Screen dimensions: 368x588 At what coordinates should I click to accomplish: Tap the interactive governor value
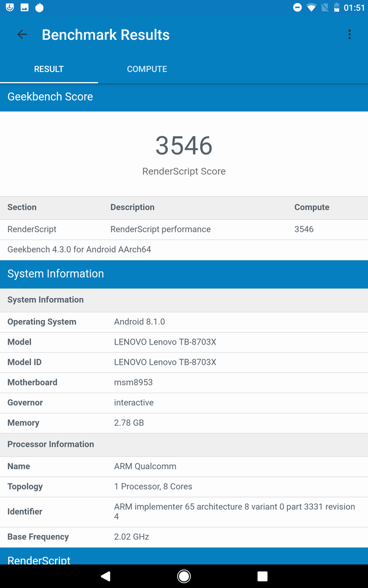134,403
